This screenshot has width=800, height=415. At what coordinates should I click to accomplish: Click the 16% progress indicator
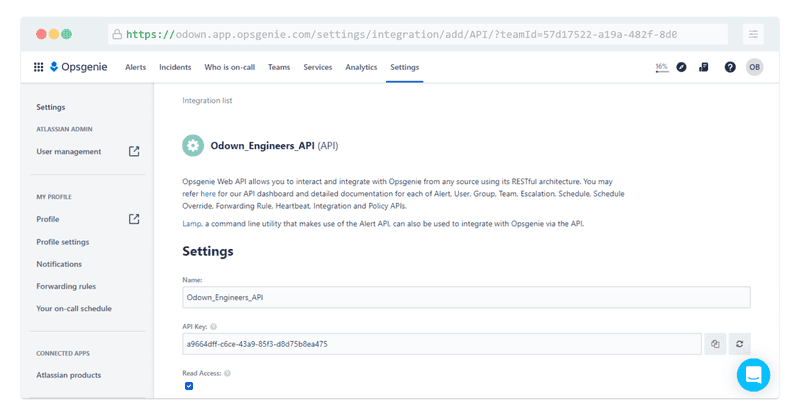[661, 67]
